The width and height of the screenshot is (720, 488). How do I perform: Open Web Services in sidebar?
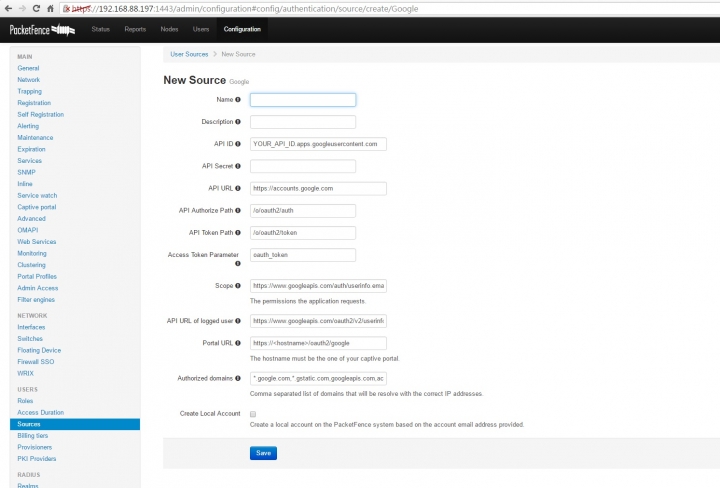37,241
